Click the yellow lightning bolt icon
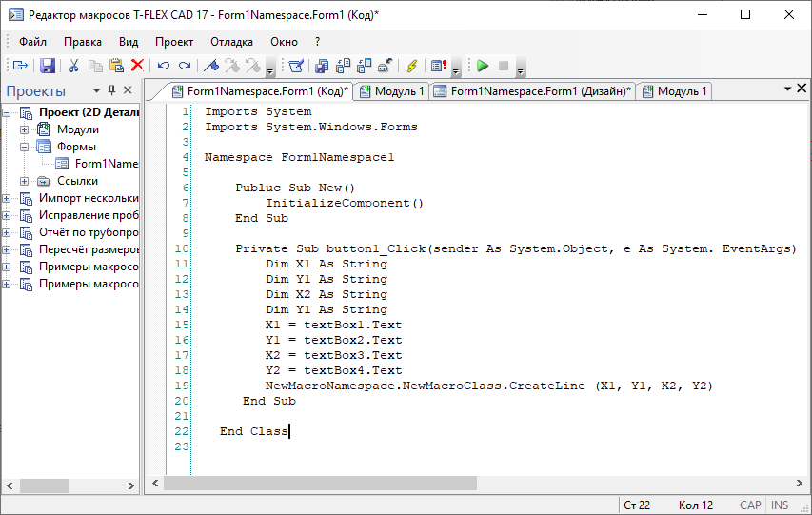The height and width of the screenshot is (515, 812). point(411,66)
